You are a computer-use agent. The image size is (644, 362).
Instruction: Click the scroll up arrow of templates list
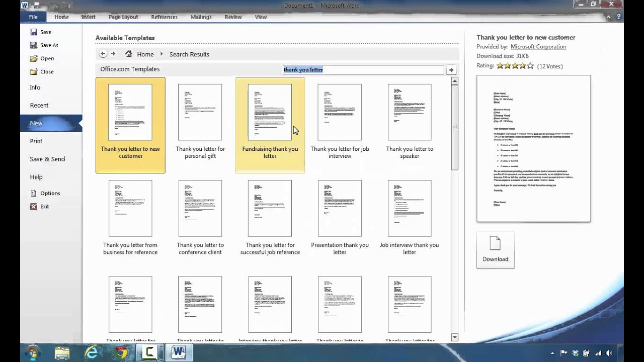coord(455,81)
